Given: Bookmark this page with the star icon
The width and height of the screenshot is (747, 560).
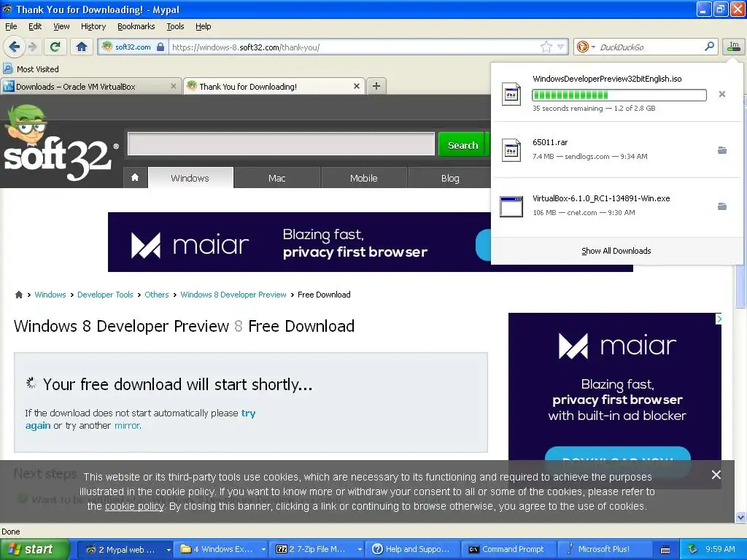Looking at the screenshot, I should point(546,47).
